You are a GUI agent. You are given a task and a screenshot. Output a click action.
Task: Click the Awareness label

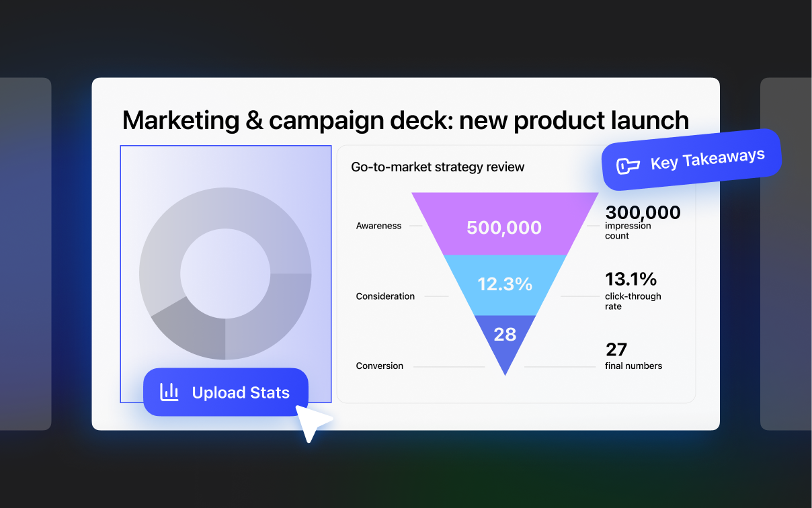click(378, 226)
